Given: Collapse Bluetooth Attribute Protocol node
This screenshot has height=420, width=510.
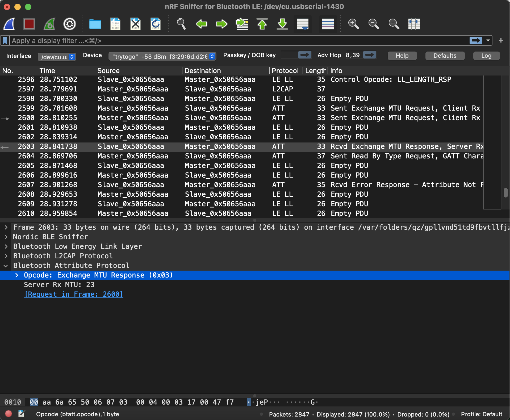Looking at the screenshot, I should 6,266.
